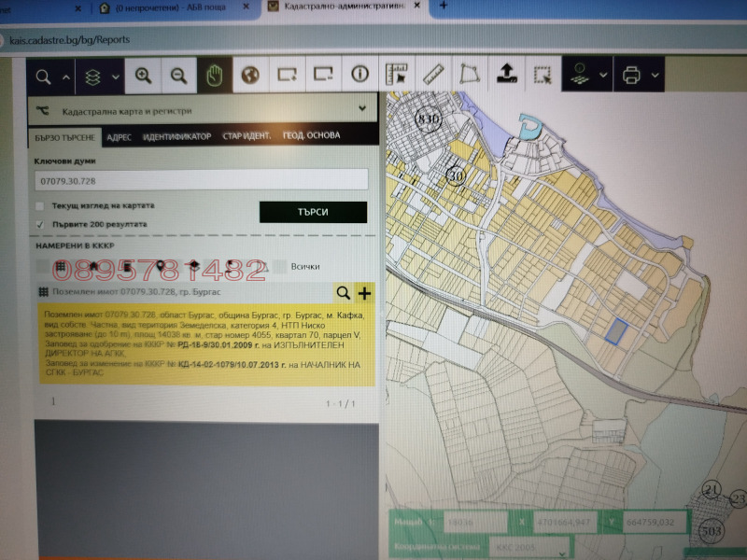Collapse 'Кадастрална карта и регистри' panel
The width and height of the screenshot is (747, 560).
coord(362,109)
